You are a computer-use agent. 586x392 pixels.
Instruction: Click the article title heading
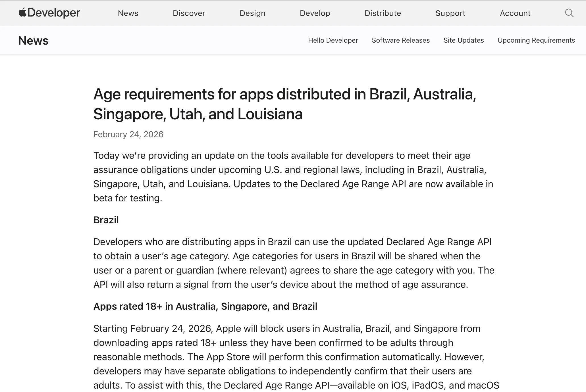click(x=284, y=104)
